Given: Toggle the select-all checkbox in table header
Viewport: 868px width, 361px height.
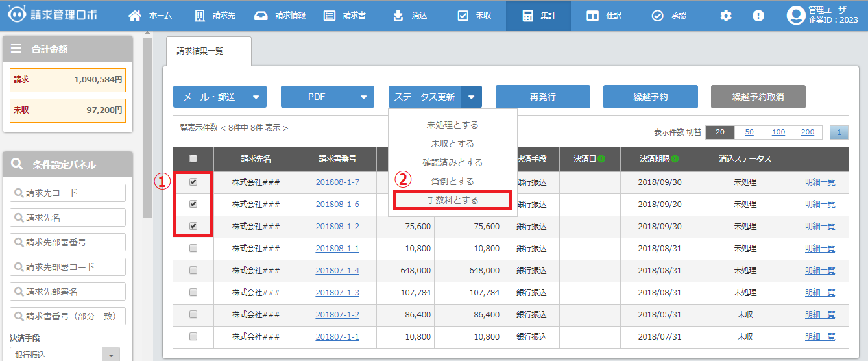Looking at the screenshot, I should click(193, 159).
